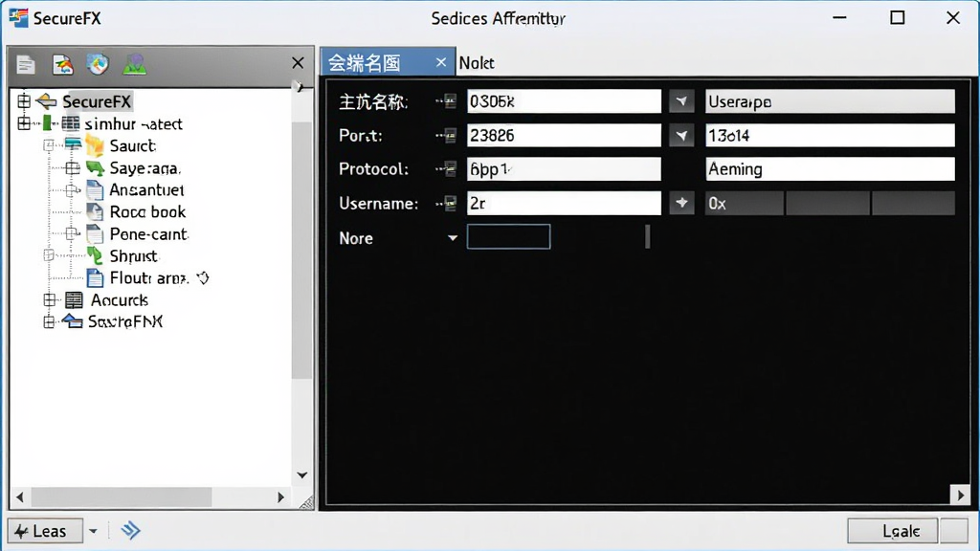Click the plus button beside Username field
This screenshot has height=551, width=980.
click(x=681, y=203)
